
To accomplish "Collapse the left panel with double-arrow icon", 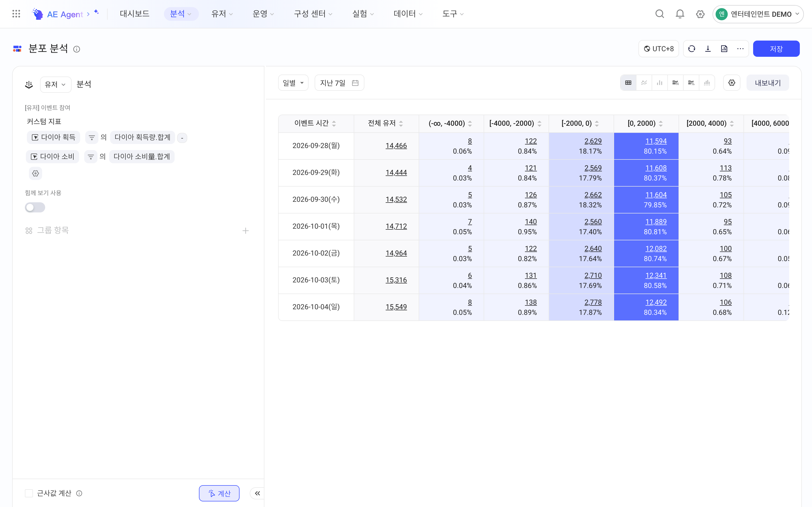I will pyautogui.click(x=257, y=493).
